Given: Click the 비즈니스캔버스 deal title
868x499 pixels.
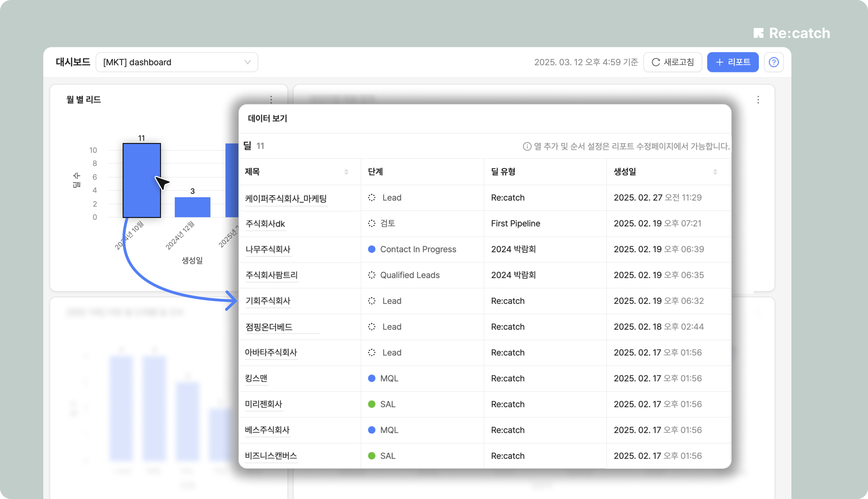Looking at the screenshot, I should pyautogui.click(x=271, y=455).
